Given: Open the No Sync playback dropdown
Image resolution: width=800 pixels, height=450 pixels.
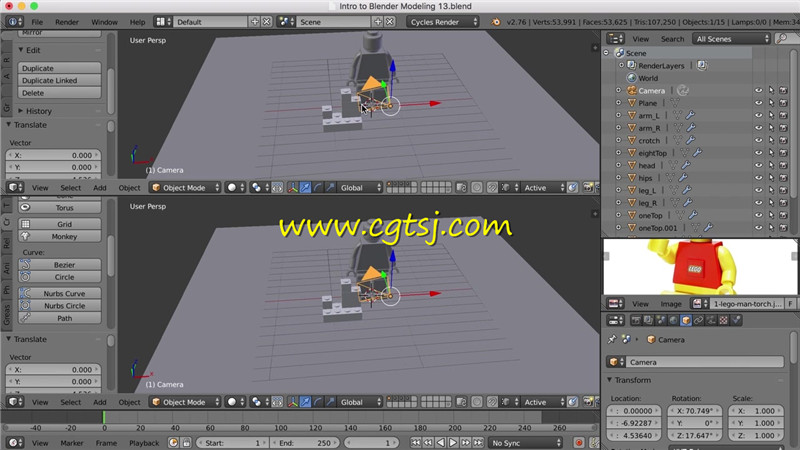Looking at the screenshot, I should 526,443.
